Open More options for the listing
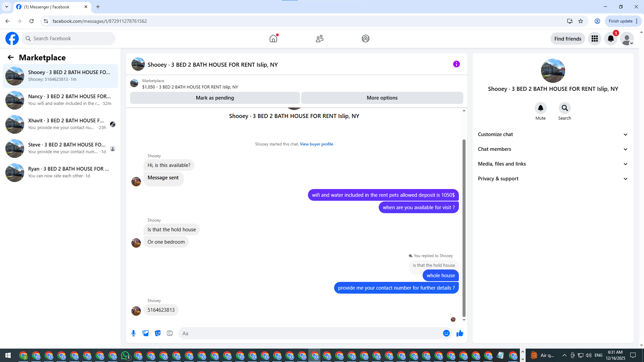The image size is (644, 362). (x=382, y=98)
